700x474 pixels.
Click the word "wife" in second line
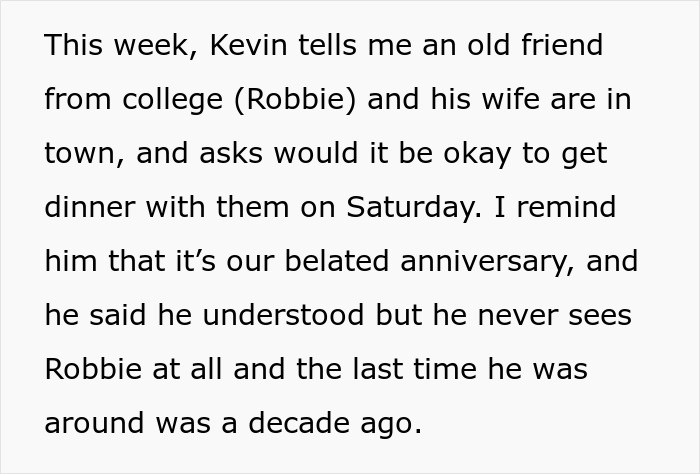click(511, 99)
